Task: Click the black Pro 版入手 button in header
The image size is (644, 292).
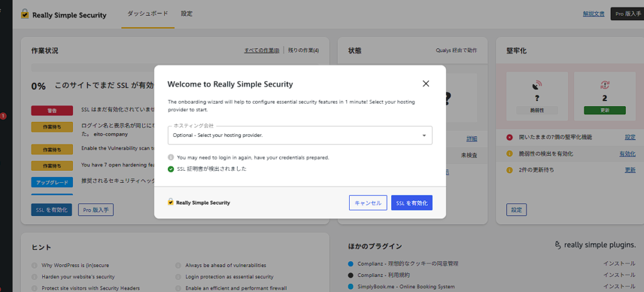Action: (x=626, y=14)
